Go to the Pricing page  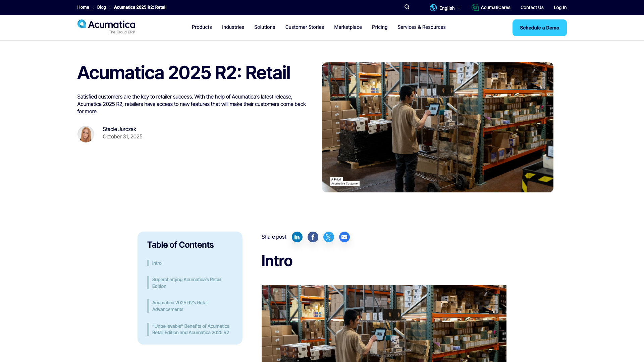coord(380,27)
